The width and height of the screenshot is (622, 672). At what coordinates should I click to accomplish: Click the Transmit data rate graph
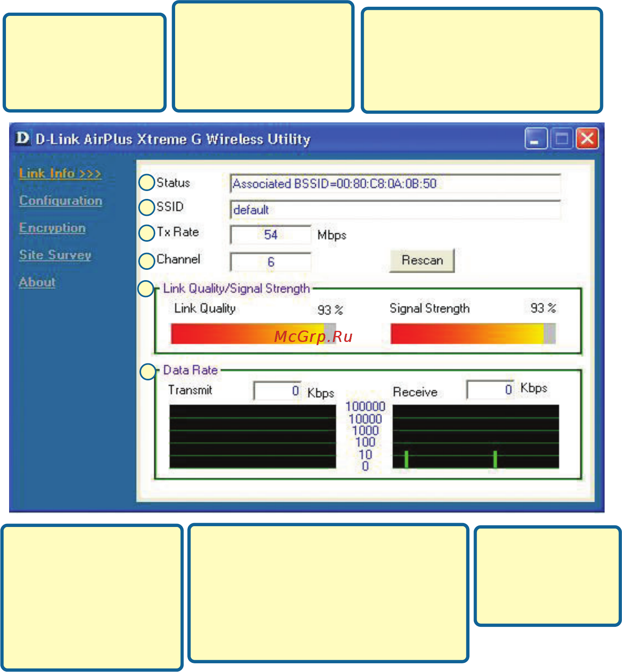(x=253, y=436)
